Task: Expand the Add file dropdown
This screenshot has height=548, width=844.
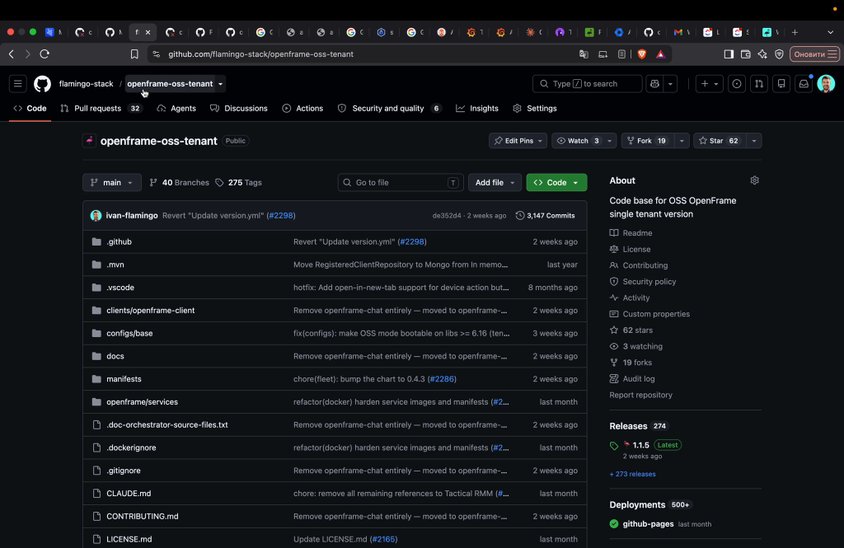Action: coord(495,182)
